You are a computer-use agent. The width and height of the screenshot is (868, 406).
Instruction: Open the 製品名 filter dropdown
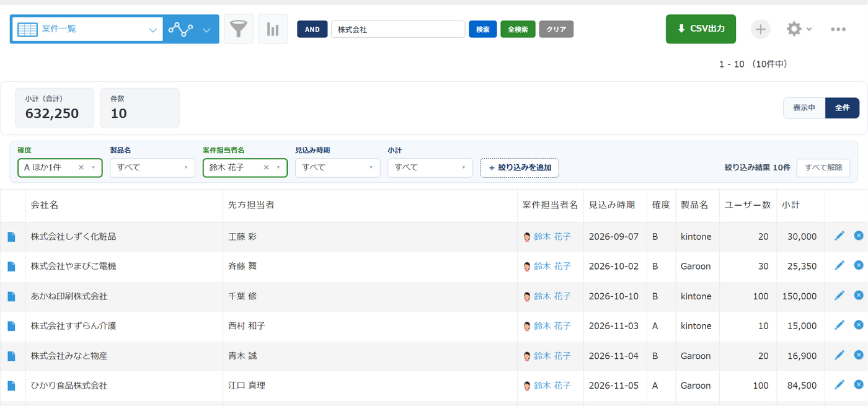tap(153, 168)
